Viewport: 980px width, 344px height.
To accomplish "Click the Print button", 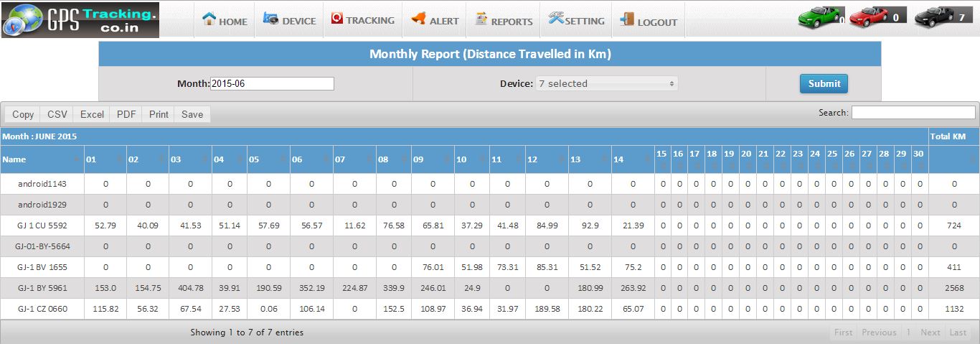I will (x=159, y=114).
